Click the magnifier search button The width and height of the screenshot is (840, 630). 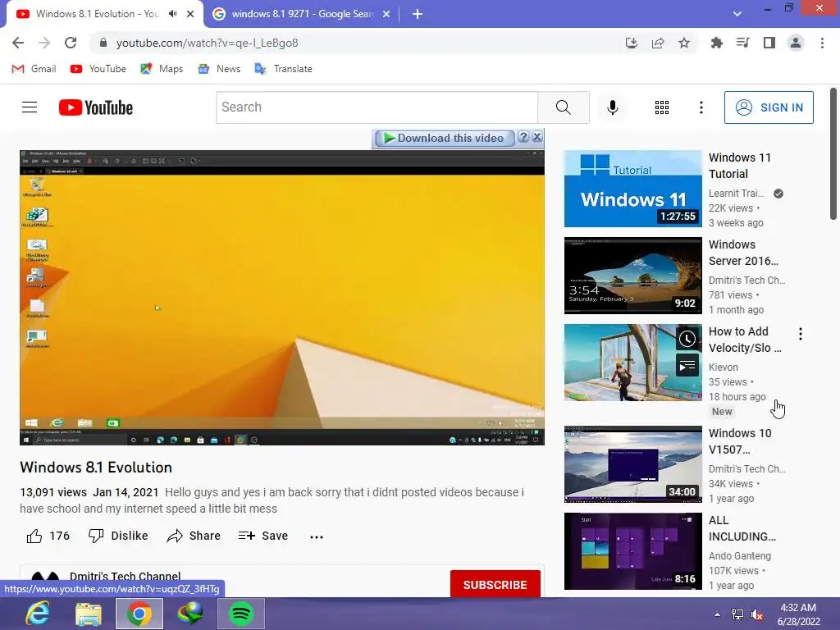coord(563,107)
